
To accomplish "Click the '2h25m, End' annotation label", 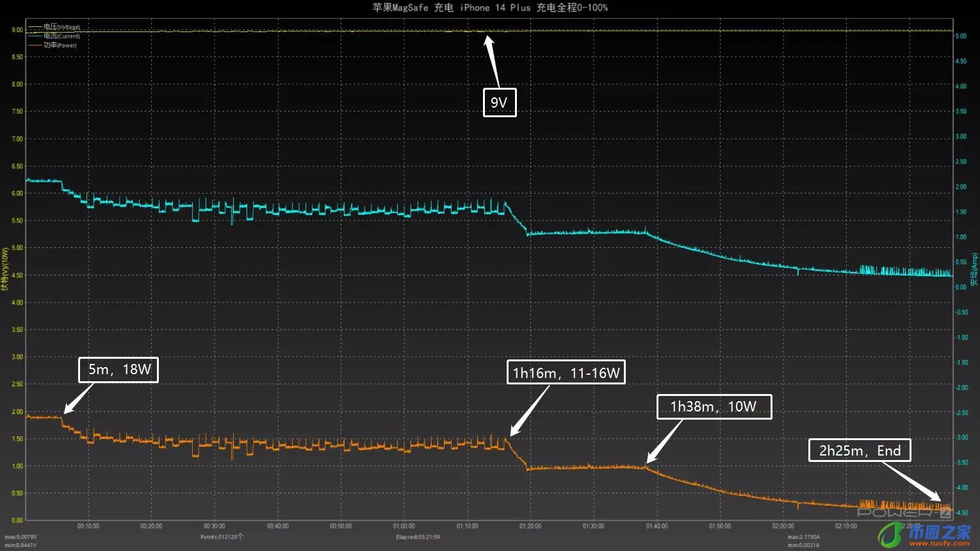I will [x=860, y=450].
